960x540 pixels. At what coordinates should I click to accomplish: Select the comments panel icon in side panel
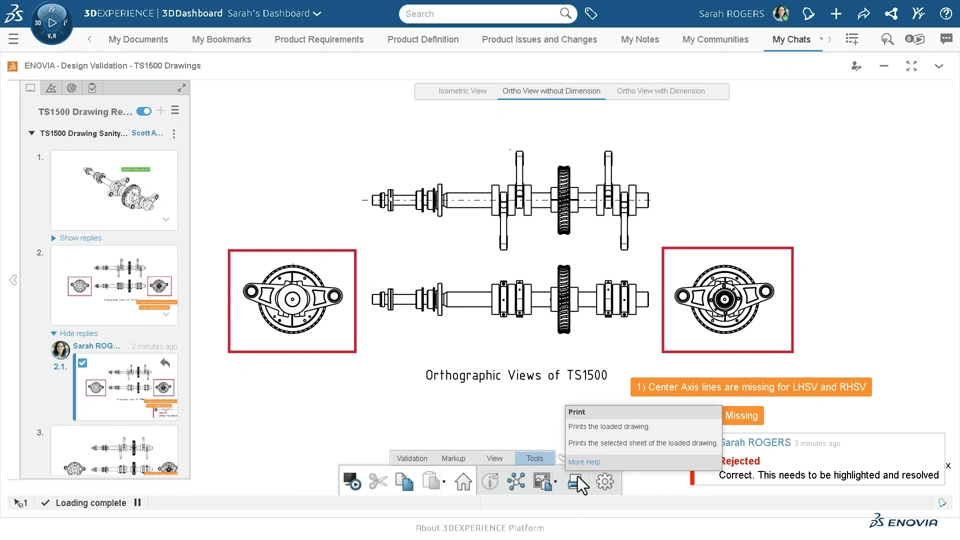point(30,88)
